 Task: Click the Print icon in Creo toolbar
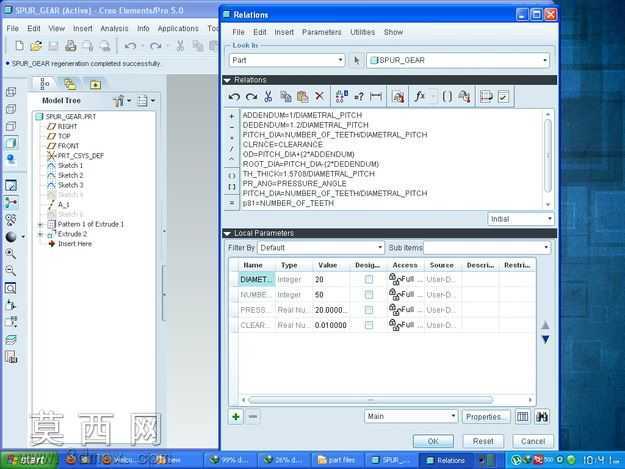pos(71,46)
